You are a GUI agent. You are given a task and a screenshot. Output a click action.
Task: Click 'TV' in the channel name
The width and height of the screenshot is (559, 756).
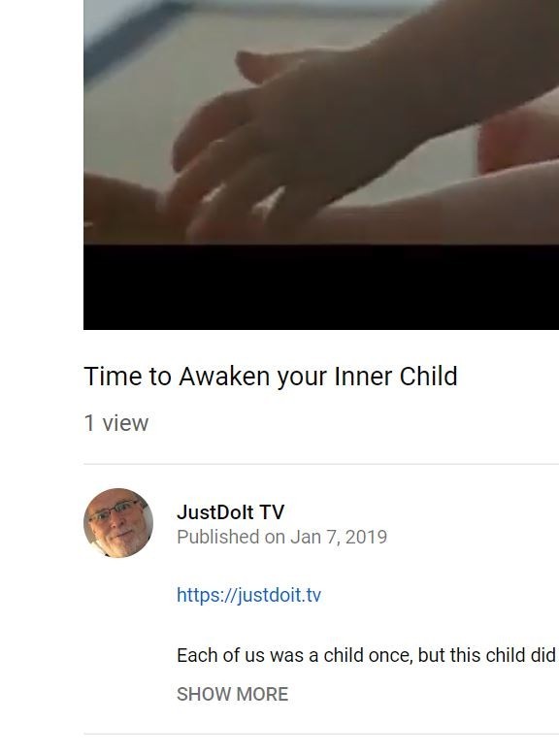[x=272, y=512]
